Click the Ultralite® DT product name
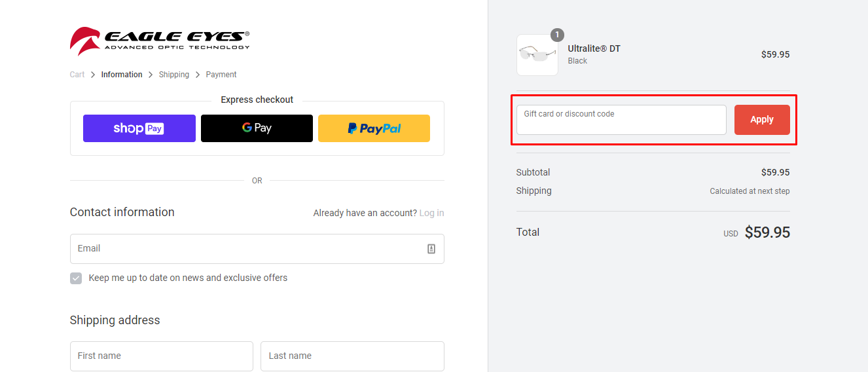Image resolution: width=868 pixels, height=372 pixels. pyautogui.click(x=594, y=49)
